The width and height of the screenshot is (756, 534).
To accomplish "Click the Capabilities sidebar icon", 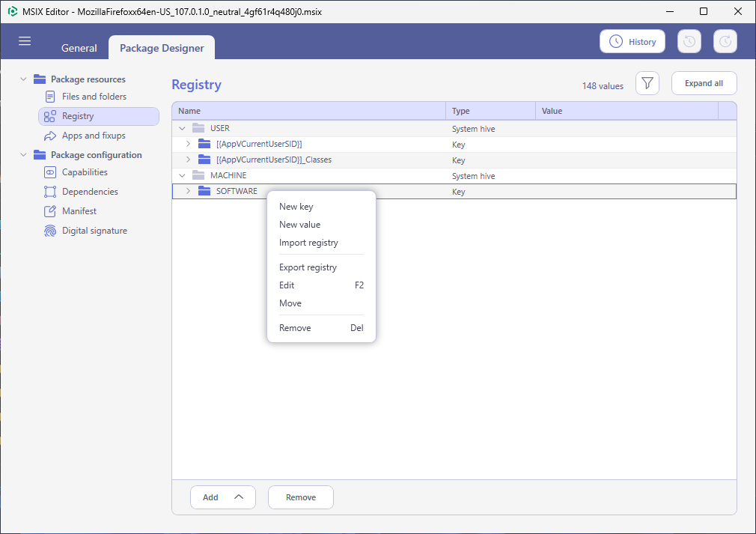I will pos(50,172).
